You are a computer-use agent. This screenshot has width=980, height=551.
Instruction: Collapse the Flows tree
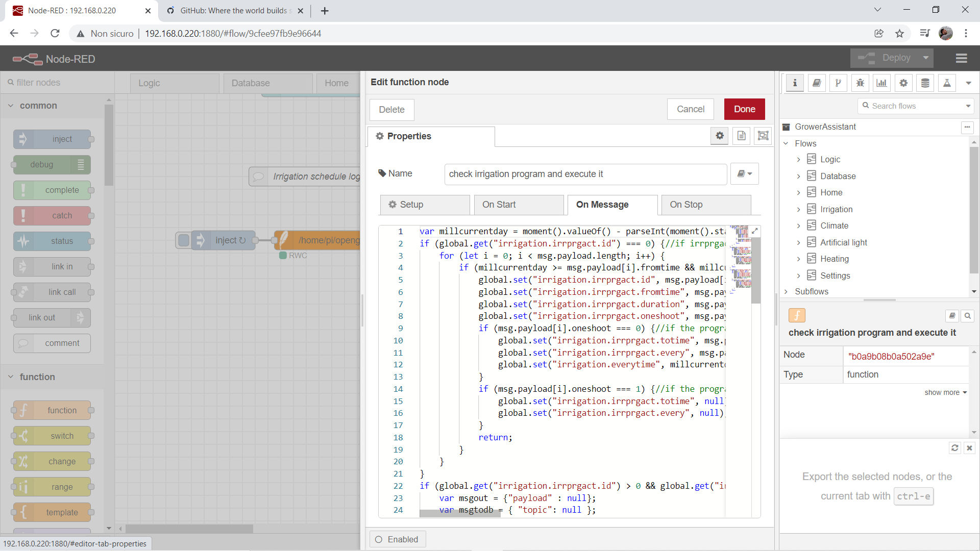coord(786,143)
